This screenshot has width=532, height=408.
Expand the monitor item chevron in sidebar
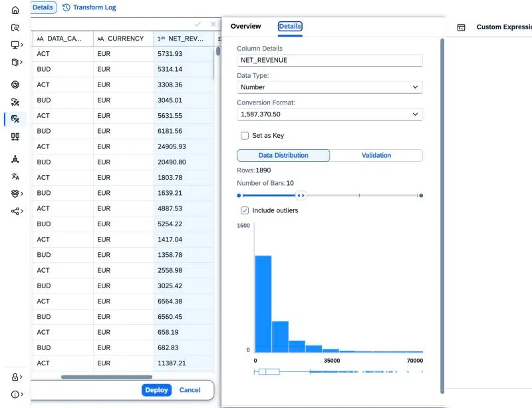(x=22, y=45)
